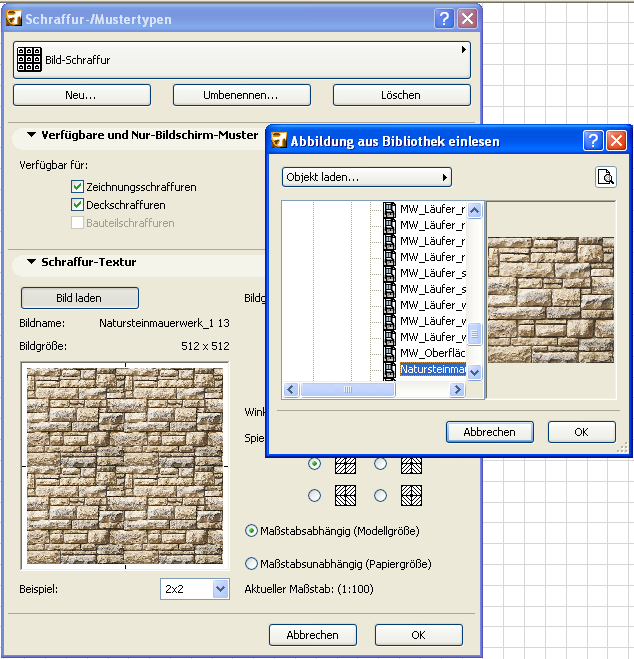Click help button in Abbildung aus Bibliothek dialog

[x=593, y=140]
